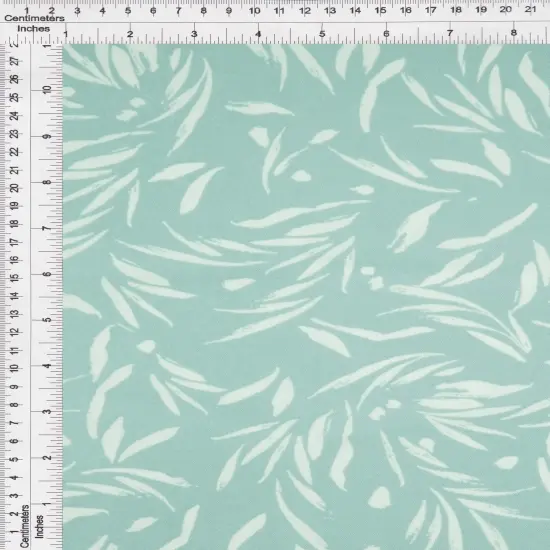Click the vertical "Centimeters" ruler label
This screenshot has height=550, width=550.
(24, 526)
